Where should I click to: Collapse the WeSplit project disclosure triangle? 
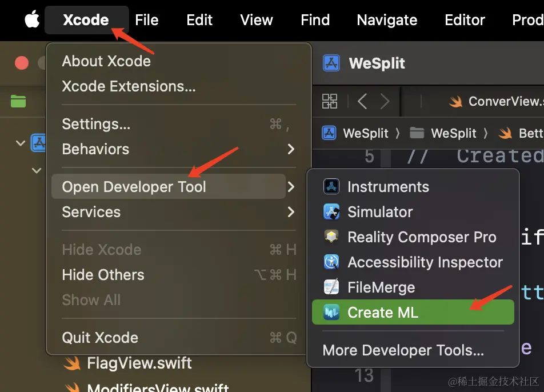point(21,142)
